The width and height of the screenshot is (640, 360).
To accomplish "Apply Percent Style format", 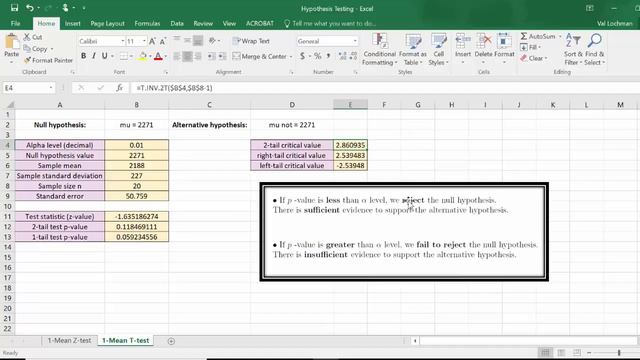I will click(318, 56).
